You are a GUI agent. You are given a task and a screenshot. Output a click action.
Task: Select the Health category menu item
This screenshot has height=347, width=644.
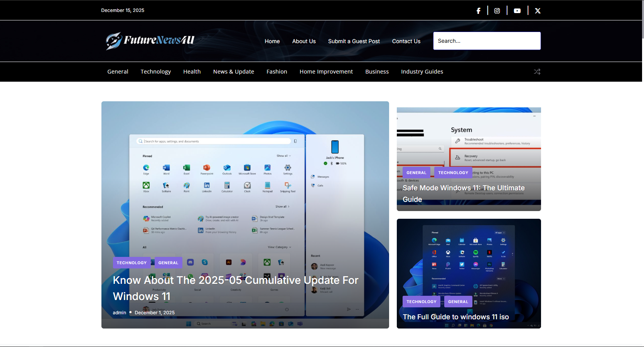click(192, 72)
